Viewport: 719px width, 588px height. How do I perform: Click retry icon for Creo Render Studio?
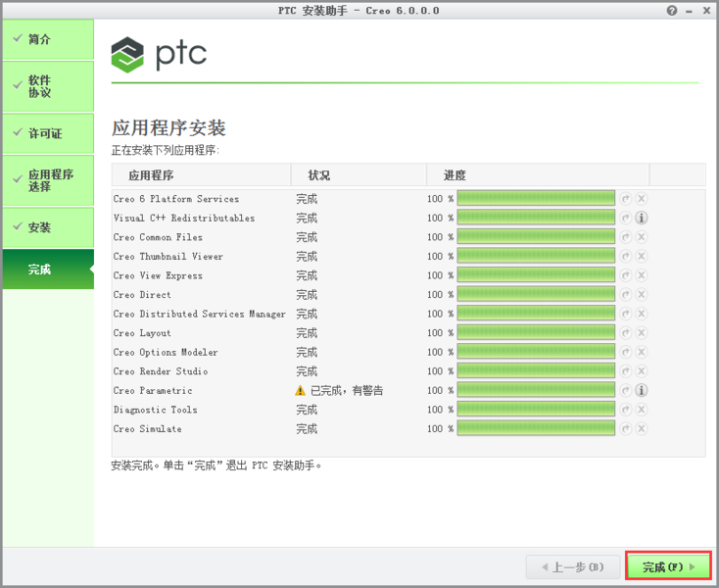[626, 371]
